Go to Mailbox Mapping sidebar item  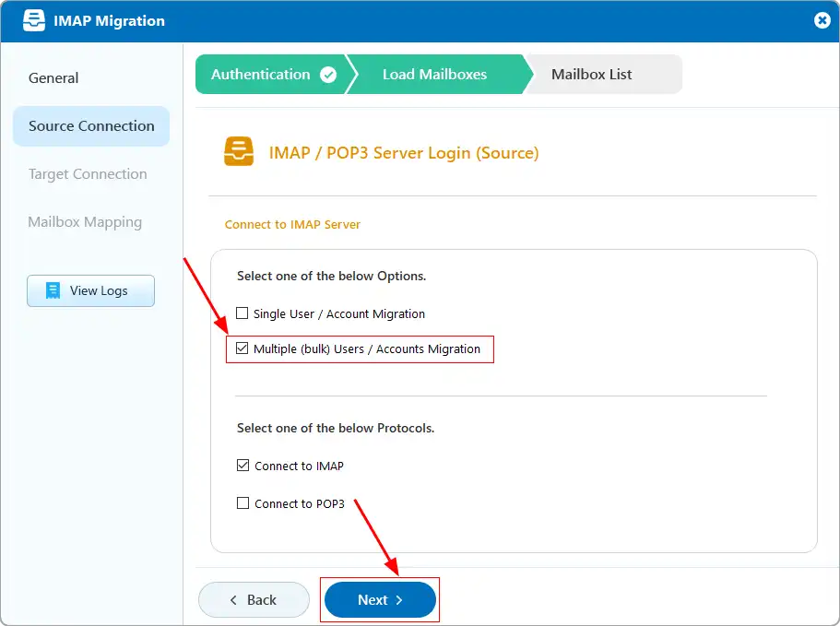85,221
